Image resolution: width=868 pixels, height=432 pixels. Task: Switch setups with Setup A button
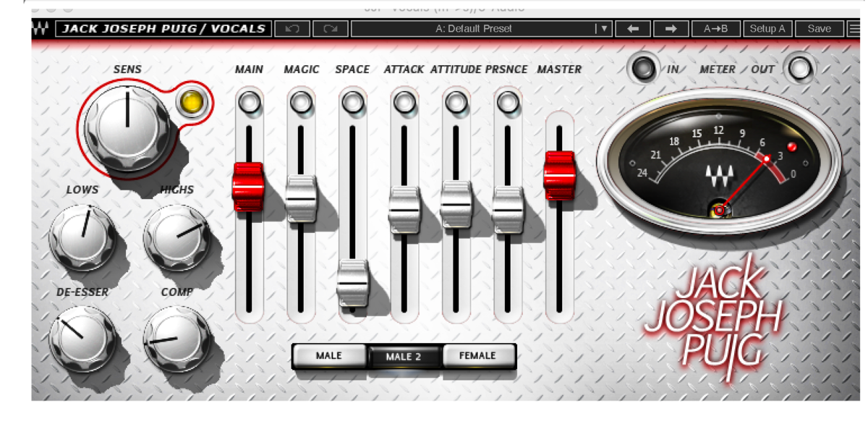(x=767, y=29)
